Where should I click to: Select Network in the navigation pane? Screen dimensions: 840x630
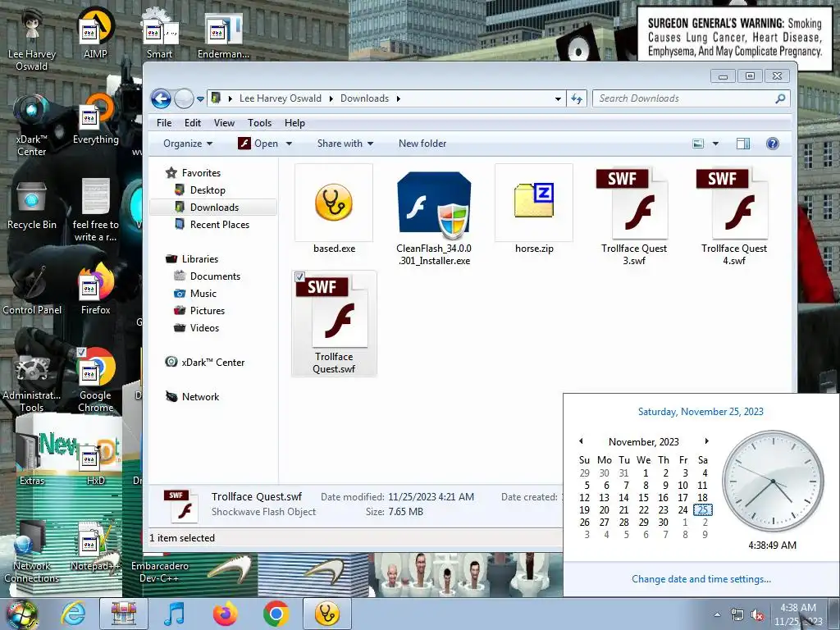pos(200,397)
